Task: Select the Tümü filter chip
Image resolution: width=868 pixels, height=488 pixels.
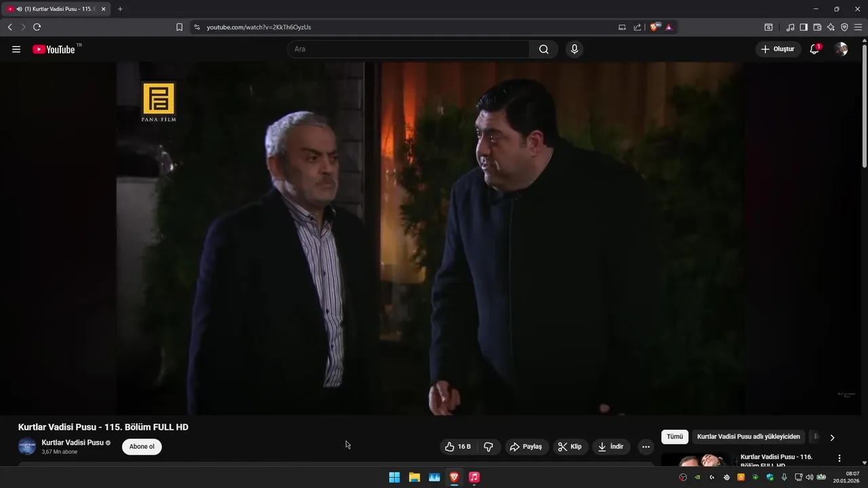Action: (x=675, y=437)
